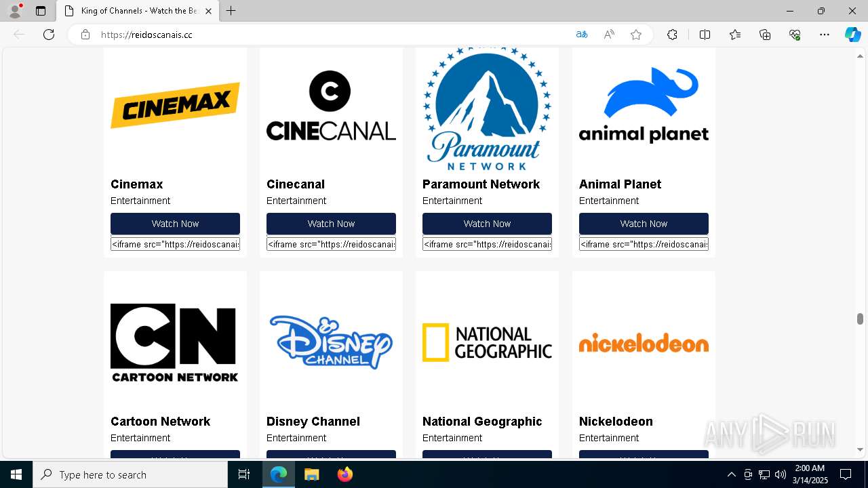Open Copilot sidebar icon
This screenshot has height=488, width=868.
852,35
